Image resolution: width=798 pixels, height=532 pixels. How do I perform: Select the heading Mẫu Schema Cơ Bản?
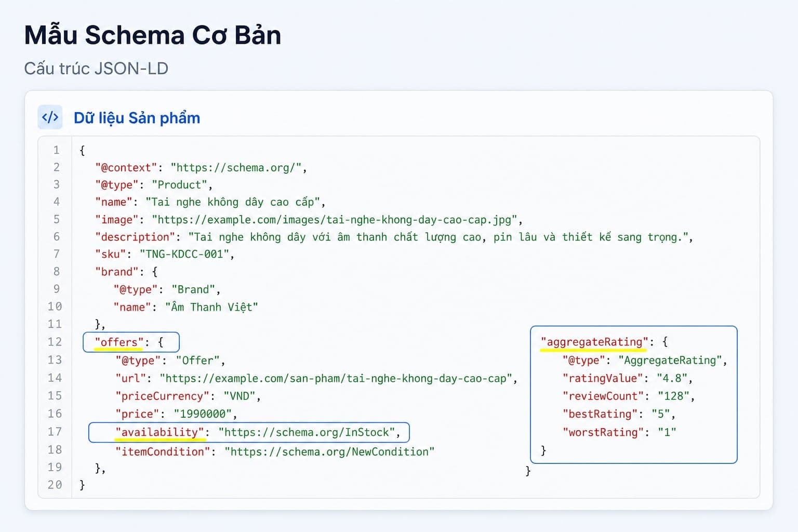(x=153, y=35)
